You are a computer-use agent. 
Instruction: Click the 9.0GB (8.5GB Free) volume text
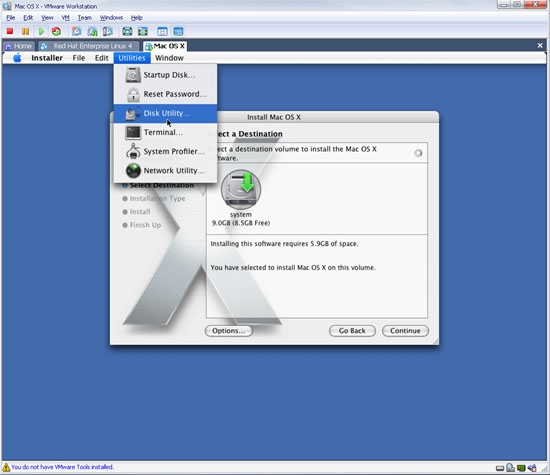[241, 223]
